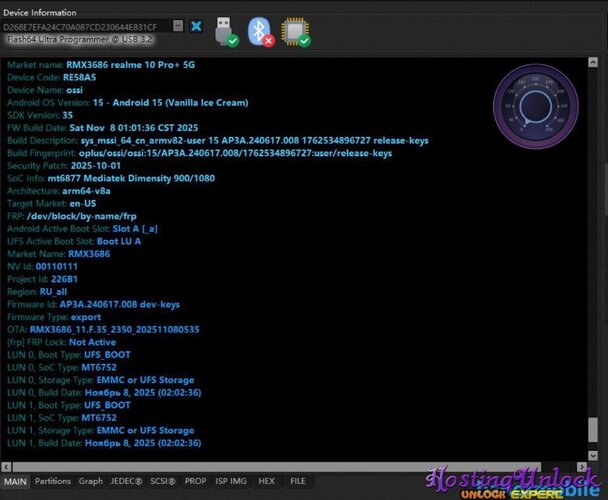Click LUN 1 Build Date line
This screenshot has width=608, height=500.
104,443
